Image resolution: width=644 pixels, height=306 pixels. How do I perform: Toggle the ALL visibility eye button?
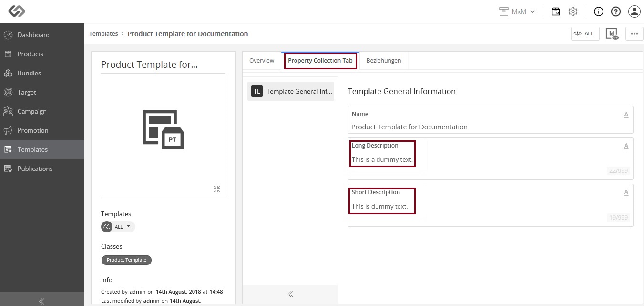(585, 33)
